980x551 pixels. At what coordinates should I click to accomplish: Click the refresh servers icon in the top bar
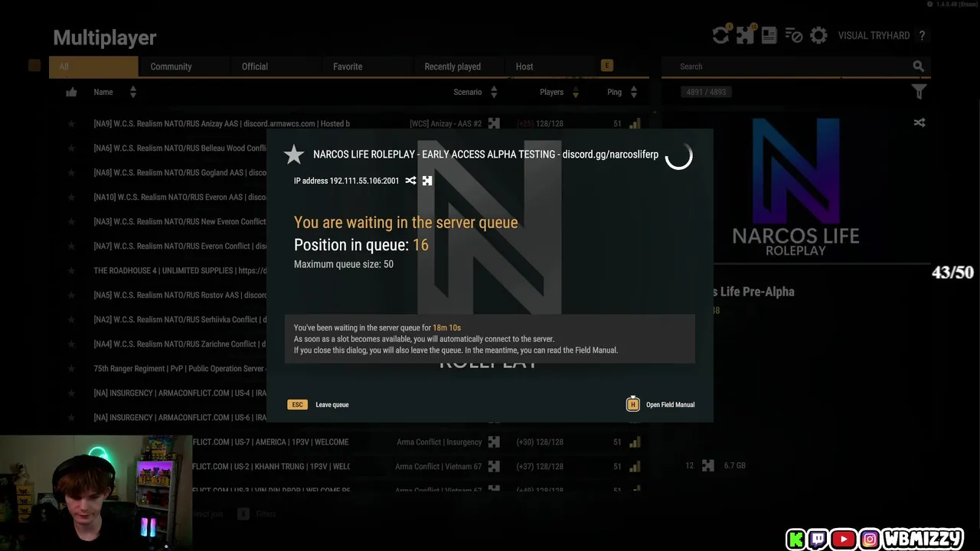point(720,35)
